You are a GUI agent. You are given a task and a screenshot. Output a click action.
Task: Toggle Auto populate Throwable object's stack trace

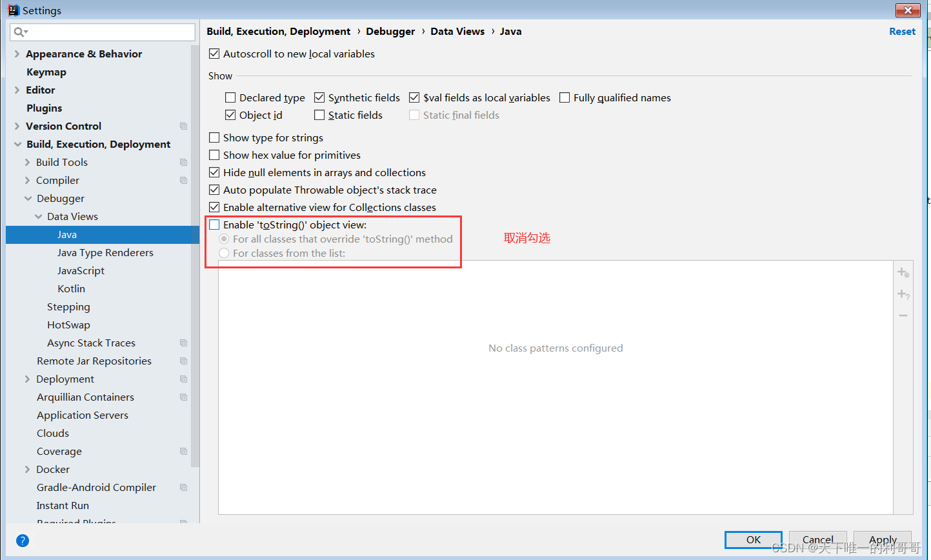click(214, 190)
